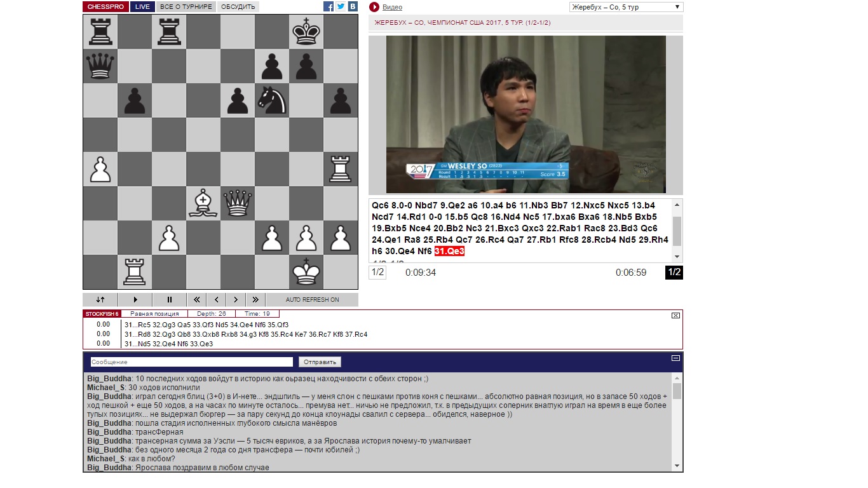Close the Stockfish engine panel

pos(676,315)
